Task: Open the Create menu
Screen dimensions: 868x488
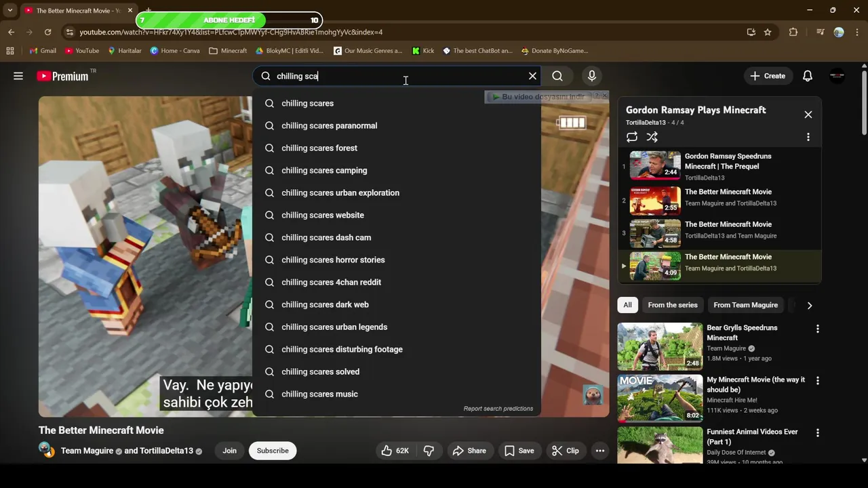Action: pyautogui.click(x=768, y=76)
